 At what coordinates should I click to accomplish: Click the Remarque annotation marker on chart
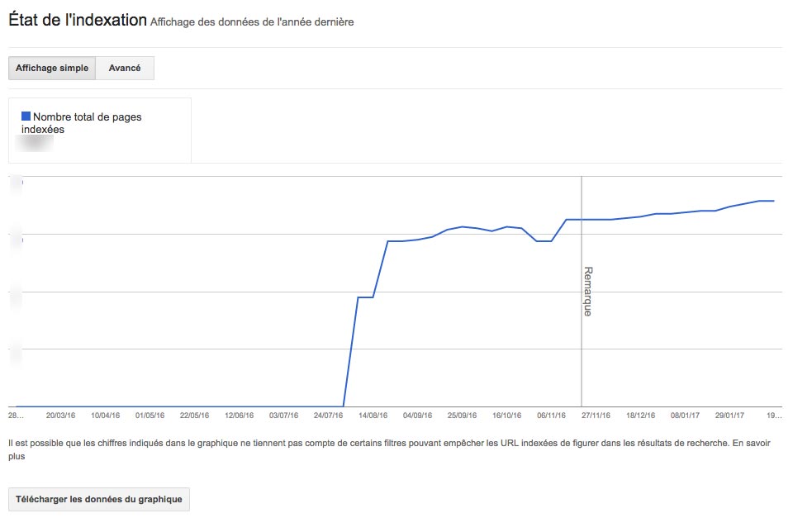587,291
